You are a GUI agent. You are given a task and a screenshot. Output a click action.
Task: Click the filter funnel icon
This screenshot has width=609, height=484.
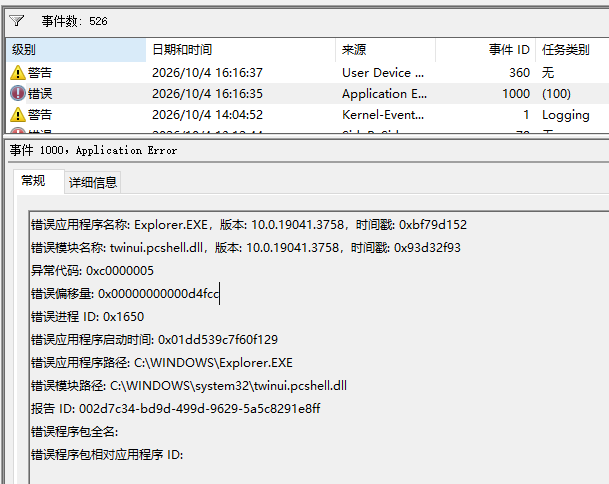(17, 21)
